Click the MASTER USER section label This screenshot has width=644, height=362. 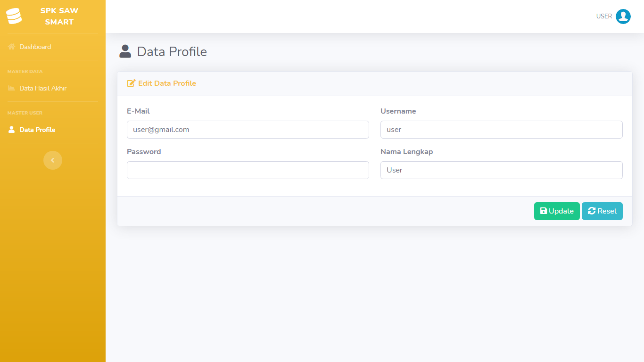(25, 113)
